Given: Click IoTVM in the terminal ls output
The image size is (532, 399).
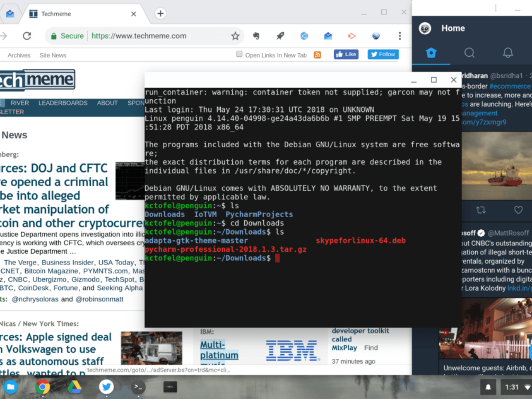Looking at the screenshot, I should [x=205, y=215].
